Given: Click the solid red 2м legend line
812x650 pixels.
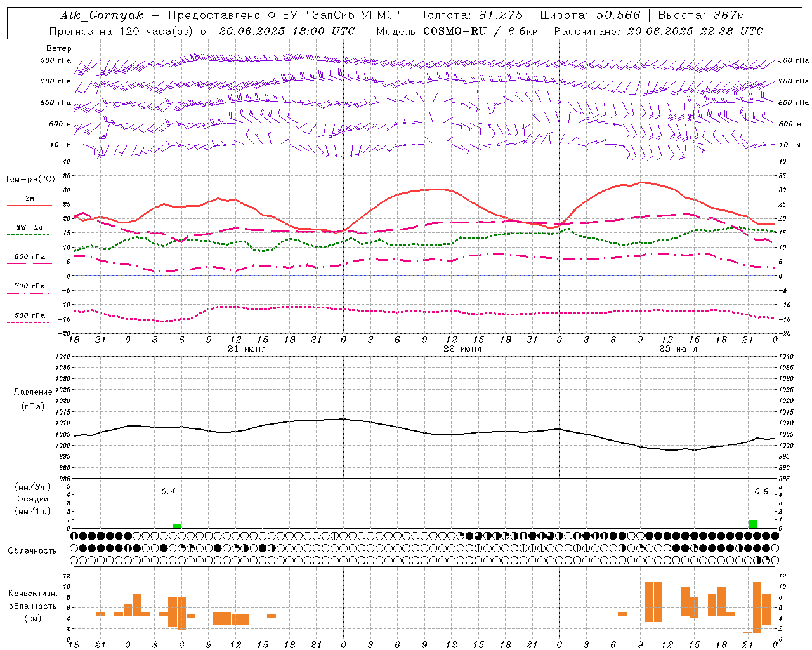Looking at the screenshot, I should click(29, 205).
